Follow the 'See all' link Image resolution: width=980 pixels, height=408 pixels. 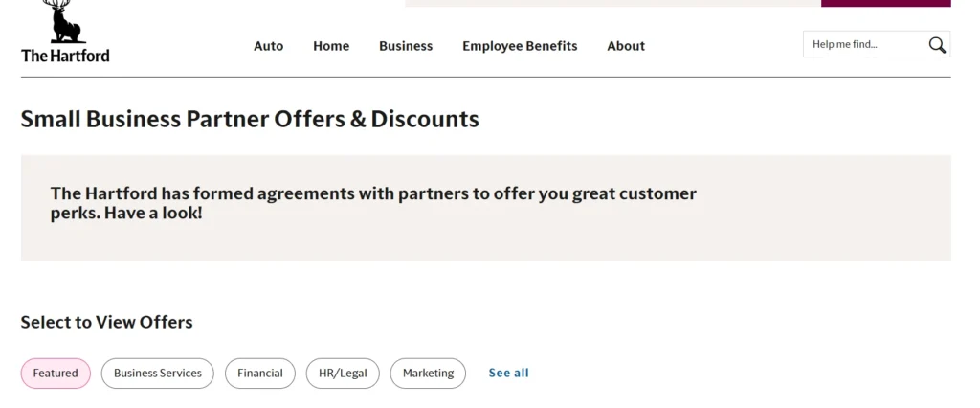tap(509, 373)
